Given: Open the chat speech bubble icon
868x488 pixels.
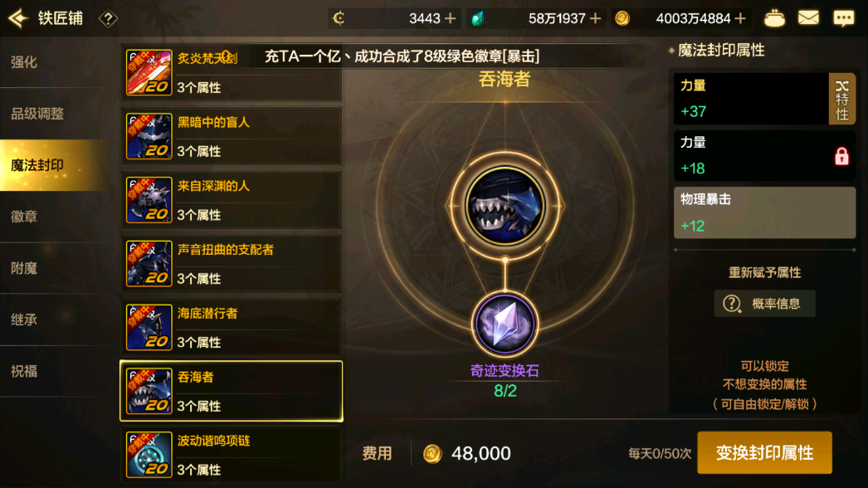Looking at the screenshot, I should click(x=844, y=18).
